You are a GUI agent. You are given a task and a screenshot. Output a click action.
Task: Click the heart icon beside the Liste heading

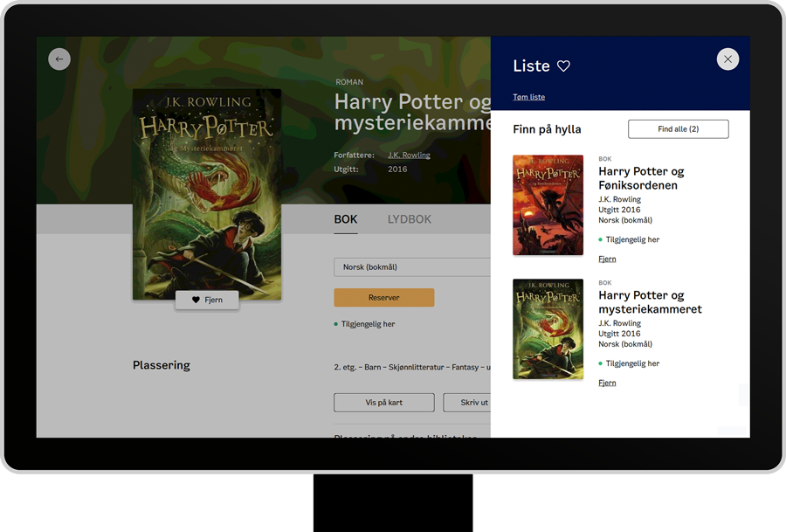coord(563,66)
